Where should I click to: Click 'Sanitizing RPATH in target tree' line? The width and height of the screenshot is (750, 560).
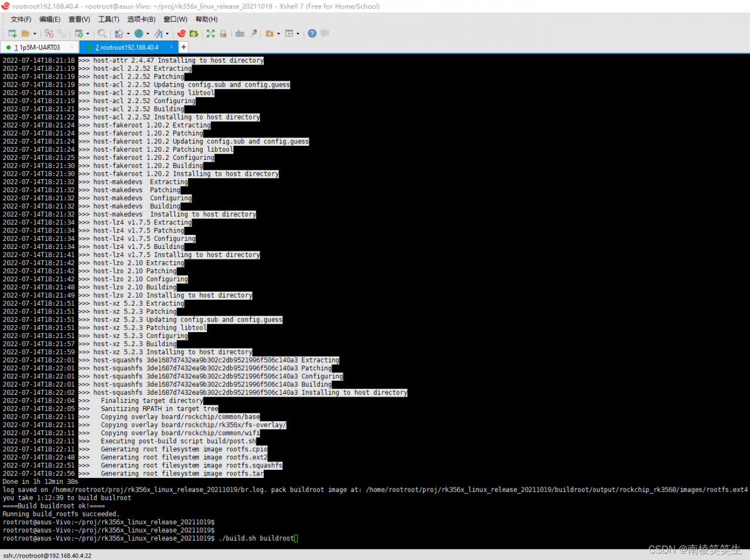(x=159, y=409)
